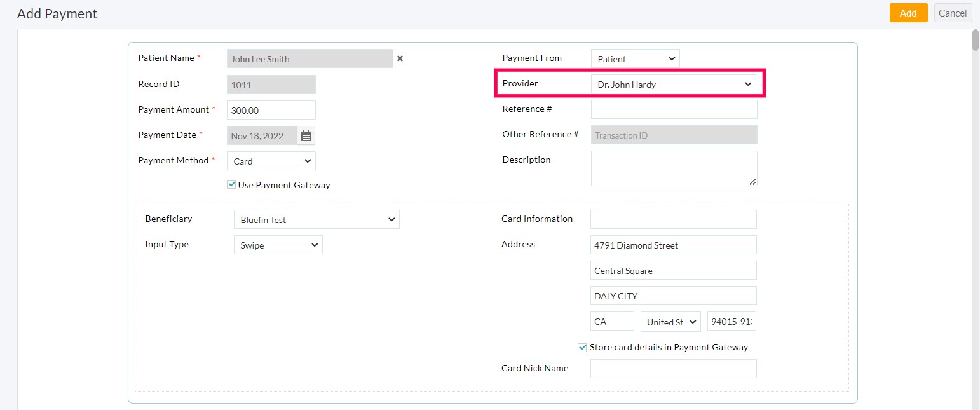Image resolution: width=980 pixels, height=410 pixels.
Task: Click the vertical scrollbar thumb
Action: point(975,39)
